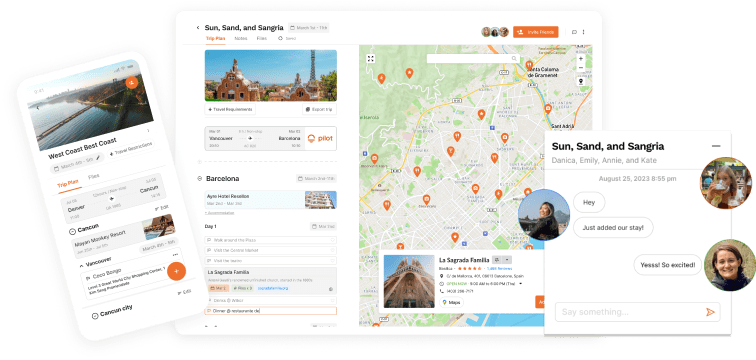Click restaurant pin near Santa Coloma de Gramenet
The image size is (756, 360).
click(x=529, y=65)
